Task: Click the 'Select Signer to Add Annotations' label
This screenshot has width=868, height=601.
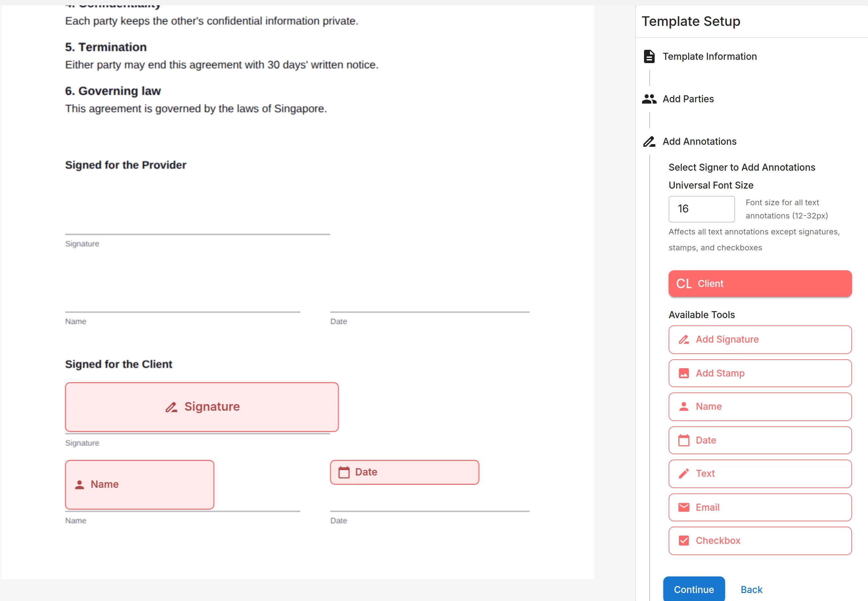Action: pos(741,167)
